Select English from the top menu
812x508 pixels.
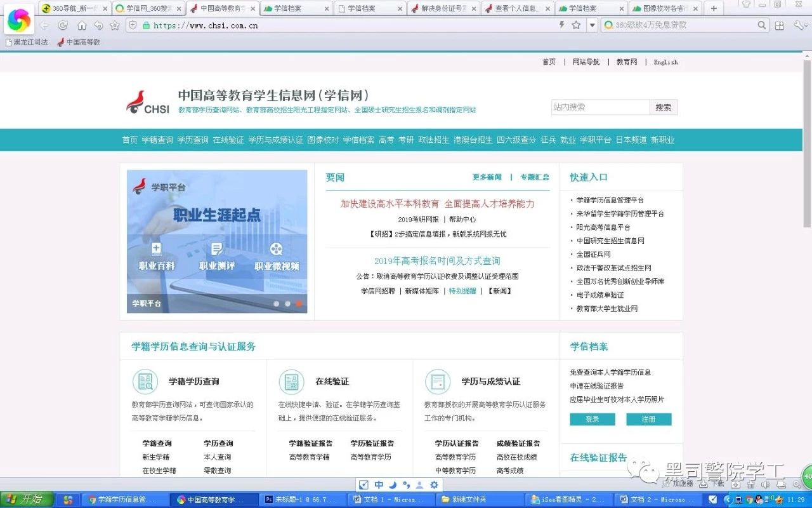tap(665, 62)
